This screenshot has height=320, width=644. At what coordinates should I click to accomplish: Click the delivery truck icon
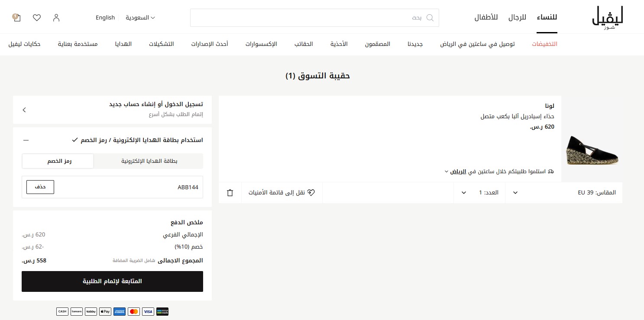(x=551, y=171)
